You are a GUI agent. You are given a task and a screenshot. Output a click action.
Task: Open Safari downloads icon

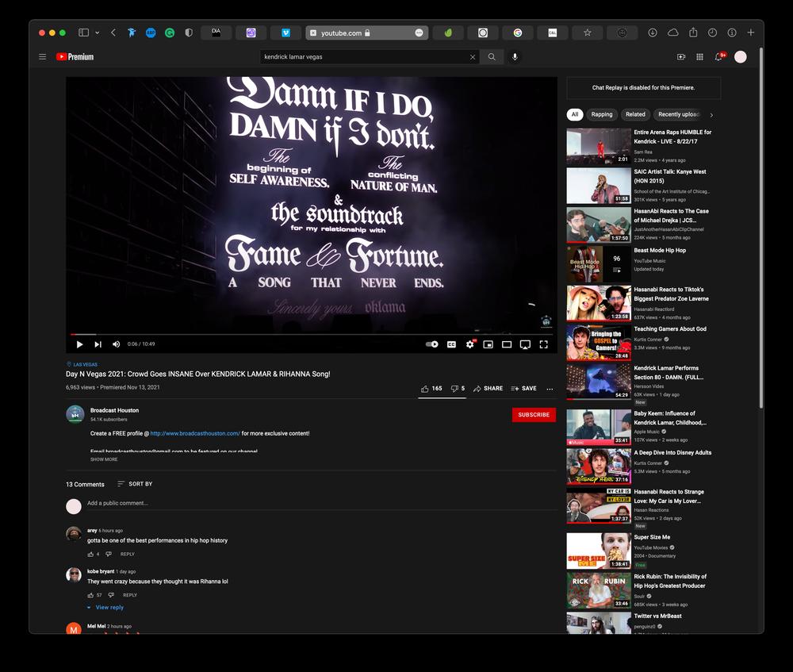point(653,33)
